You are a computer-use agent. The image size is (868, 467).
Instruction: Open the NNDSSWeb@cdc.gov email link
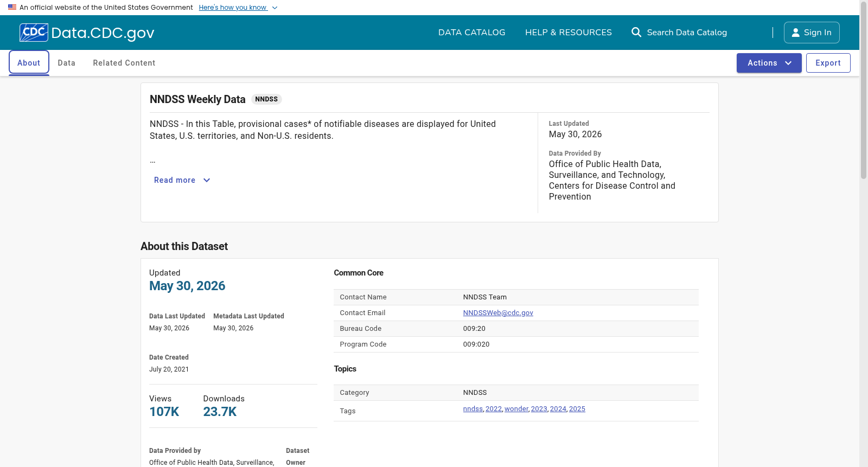click(x=498, y=313)
